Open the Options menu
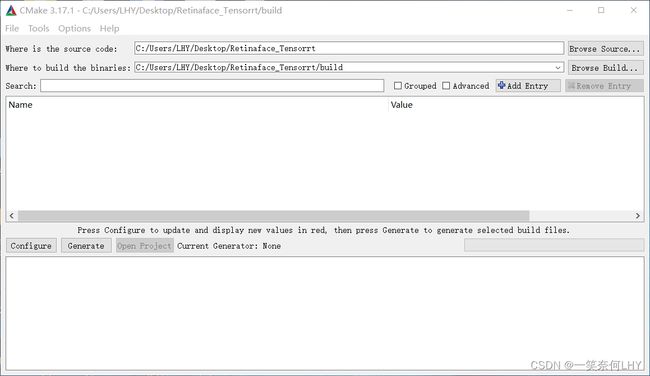This screenshot has height=376, width=650. click(x=74, y=29)
